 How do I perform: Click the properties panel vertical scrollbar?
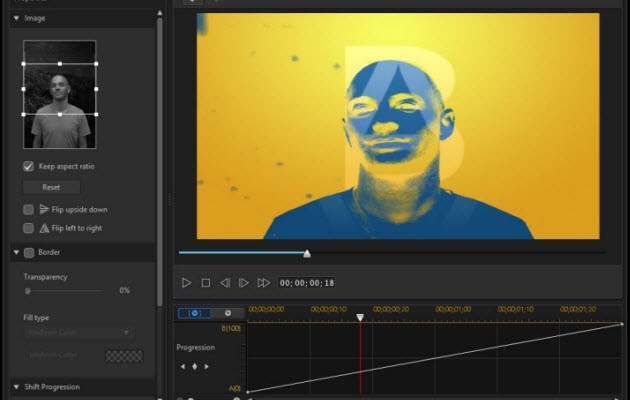point(160,161)
